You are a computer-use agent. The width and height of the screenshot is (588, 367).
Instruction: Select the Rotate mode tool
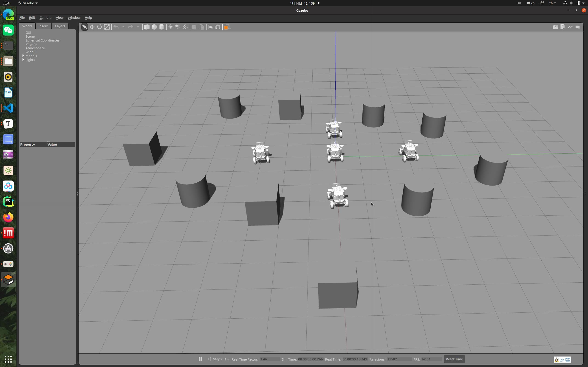(x=99, y=27)
